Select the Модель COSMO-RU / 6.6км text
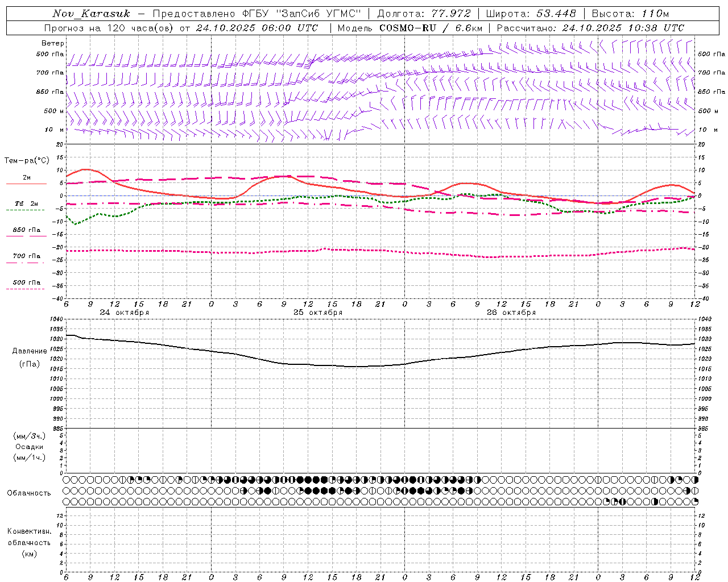 click(409, 28)
